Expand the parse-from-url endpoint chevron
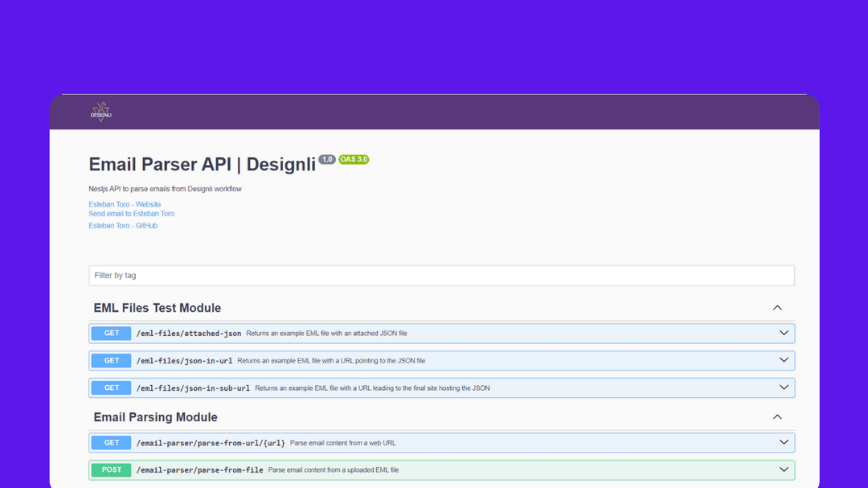The image size is (868, 488). [784, 442]
